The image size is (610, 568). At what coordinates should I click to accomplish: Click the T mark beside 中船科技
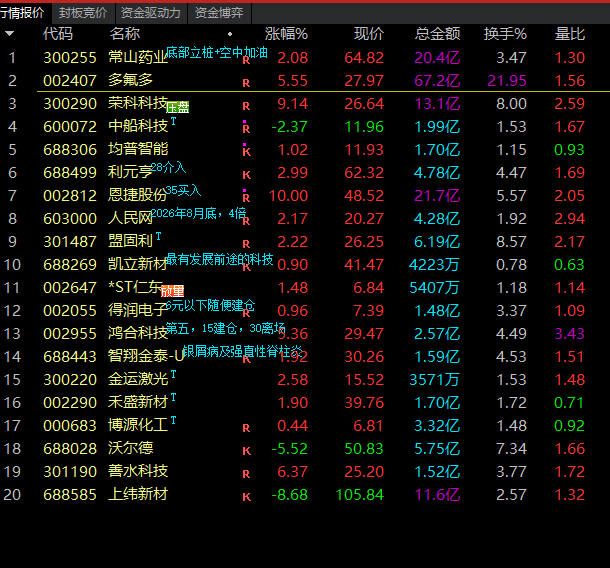[173, 121]
